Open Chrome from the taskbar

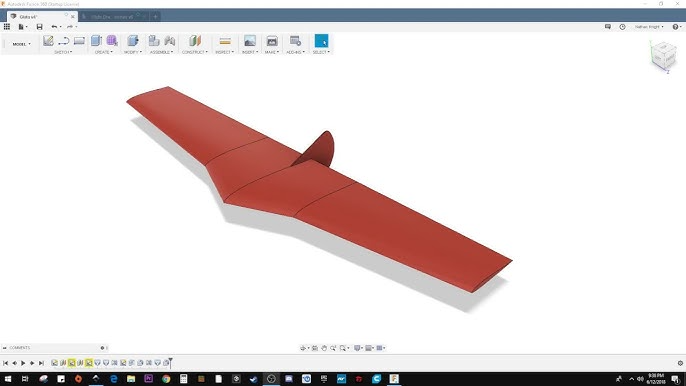click(166, 379)
